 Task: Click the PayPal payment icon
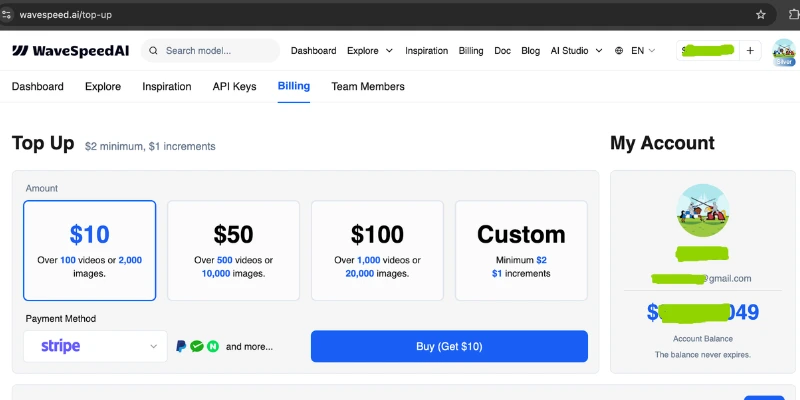(x=181, y=346)
